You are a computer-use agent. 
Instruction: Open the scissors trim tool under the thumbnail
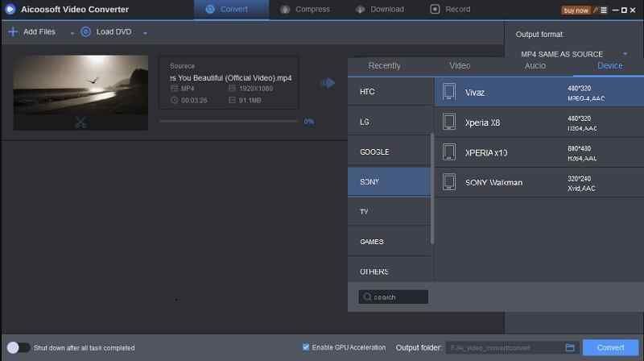80,122
